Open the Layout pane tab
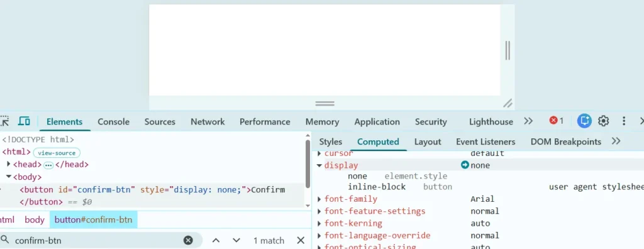 coord(428,141)
